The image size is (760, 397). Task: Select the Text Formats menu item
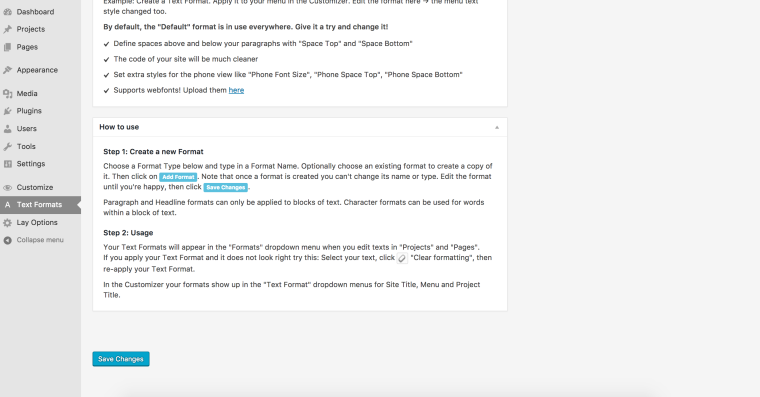tap(40, 205)
